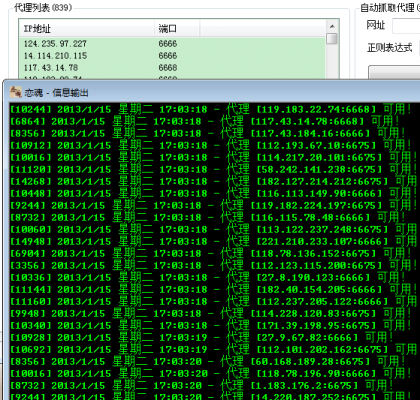Screen dimensions: 420x400
Task: Click console line with 114.217.20.101:6675
Action: point(214,157)
